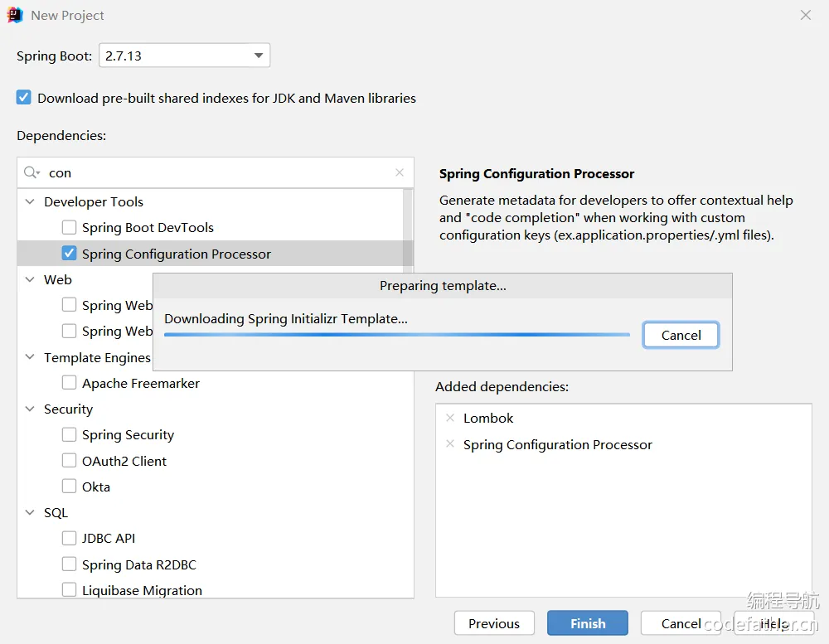Clear the dependency search text

400,172
